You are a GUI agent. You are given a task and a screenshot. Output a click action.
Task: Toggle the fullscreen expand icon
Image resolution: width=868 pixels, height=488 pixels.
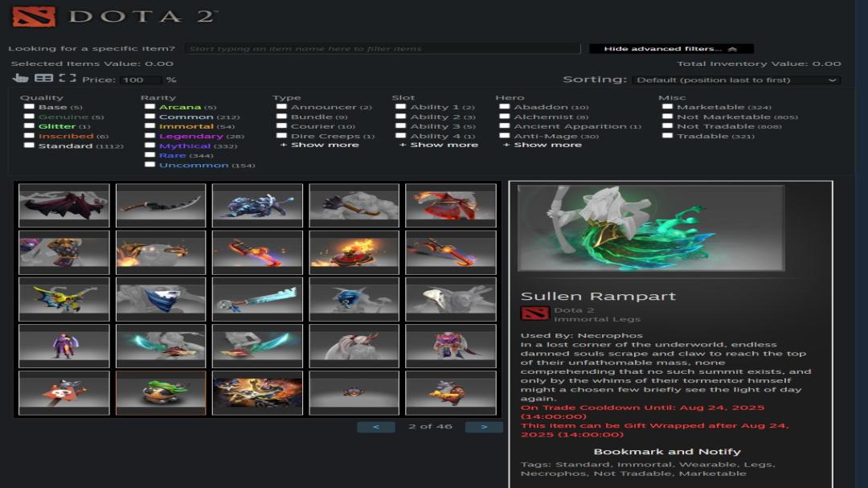click(68, 78)
